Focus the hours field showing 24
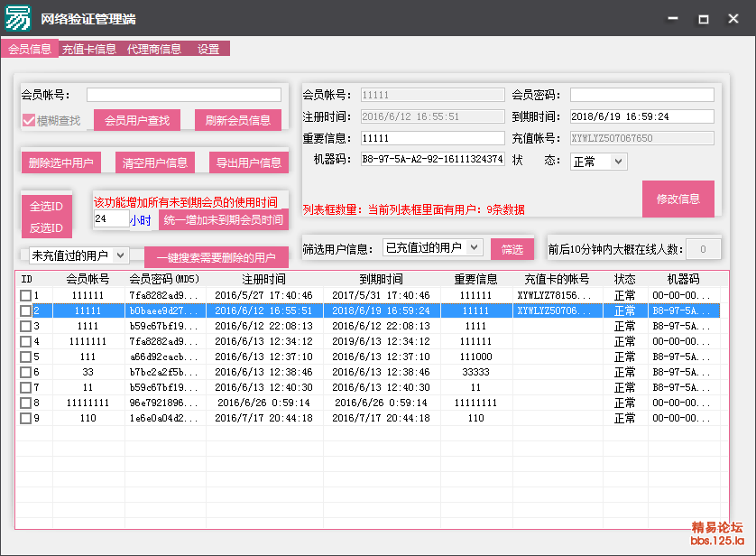 pos(111,218)
